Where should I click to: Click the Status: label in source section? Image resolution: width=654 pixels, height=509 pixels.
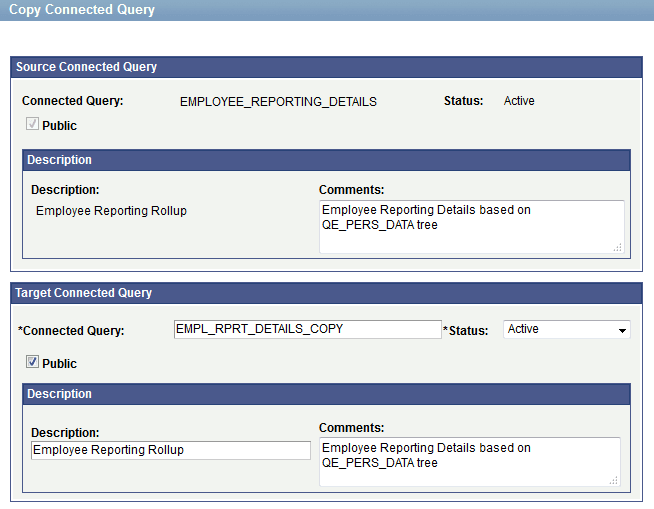coord(463,101)
